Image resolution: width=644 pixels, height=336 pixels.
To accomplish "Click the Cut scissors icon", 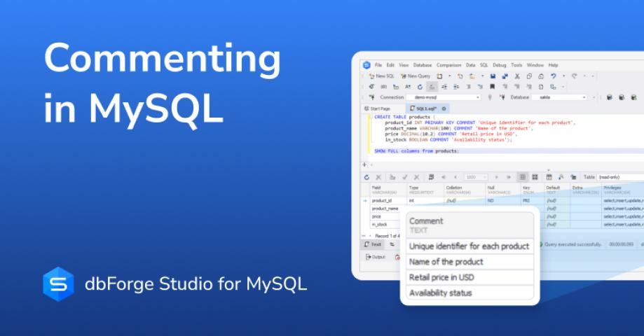I will tap(517, 76).
